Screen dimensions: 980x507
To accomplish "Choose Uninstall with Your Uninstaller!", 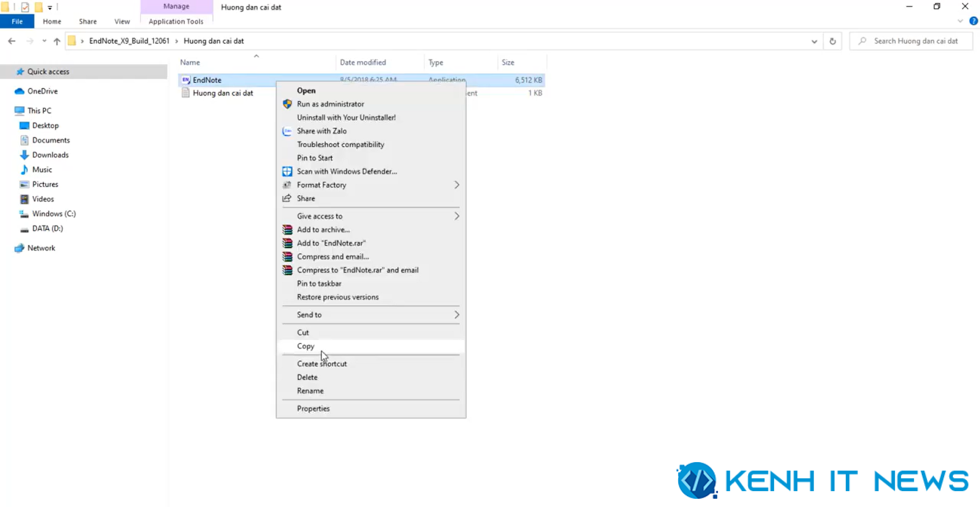I will [x=346, y=117].
